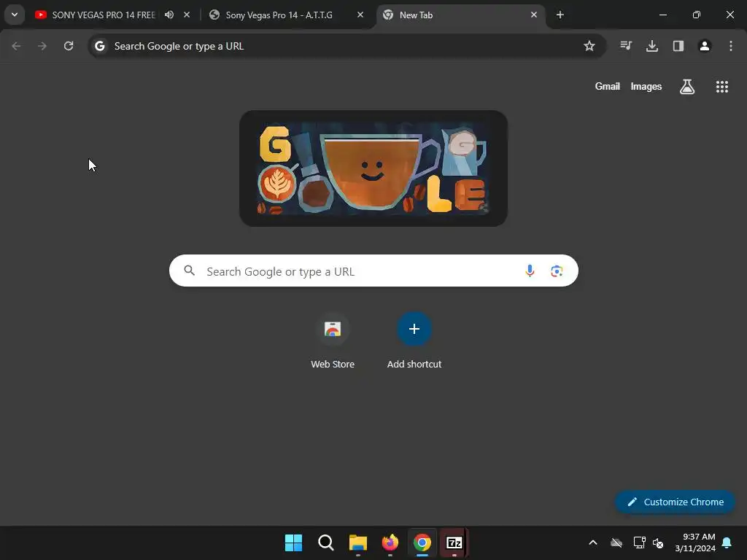Click the muted volume tray icon

tap(659, 542)
